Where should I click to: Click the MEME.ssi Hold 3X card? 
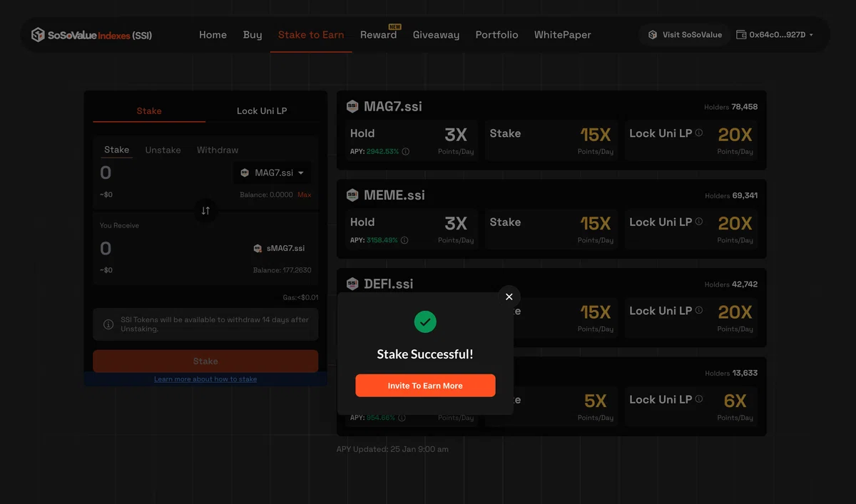click(412, 230)
